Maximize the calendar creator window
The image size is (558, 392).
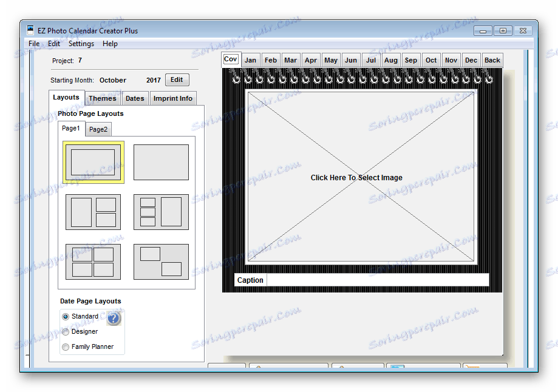click(x=503, y=31)
